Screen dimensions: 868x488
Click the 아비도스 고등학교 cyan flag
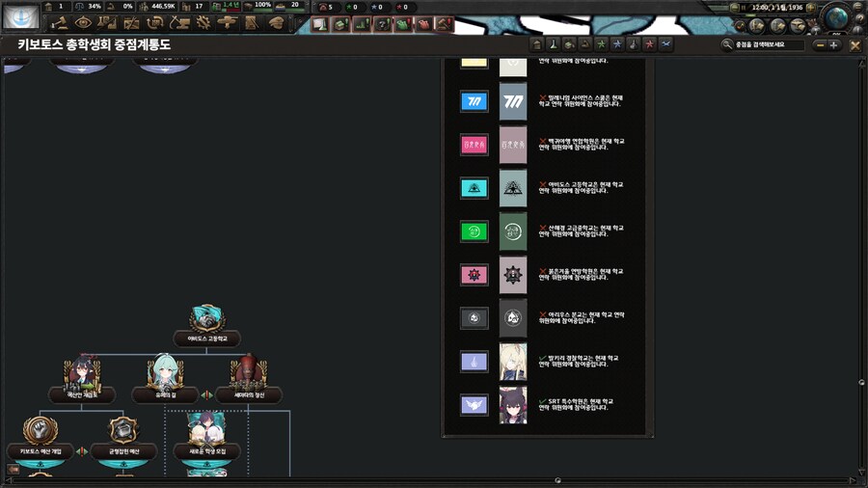(x=474, y=188)
